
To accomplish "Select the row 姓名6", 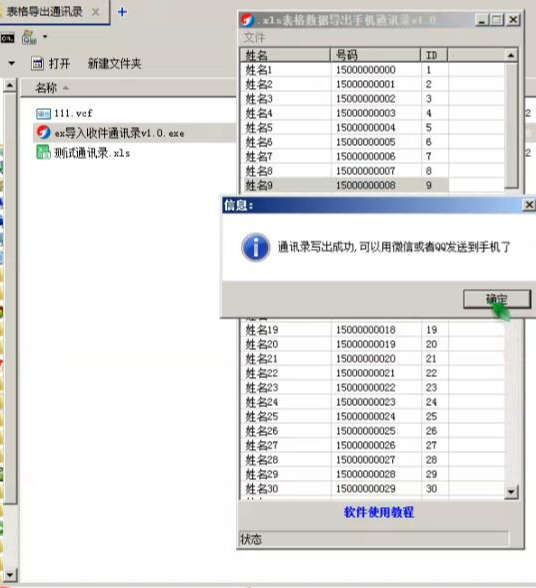I will click(x=345, y=142).
